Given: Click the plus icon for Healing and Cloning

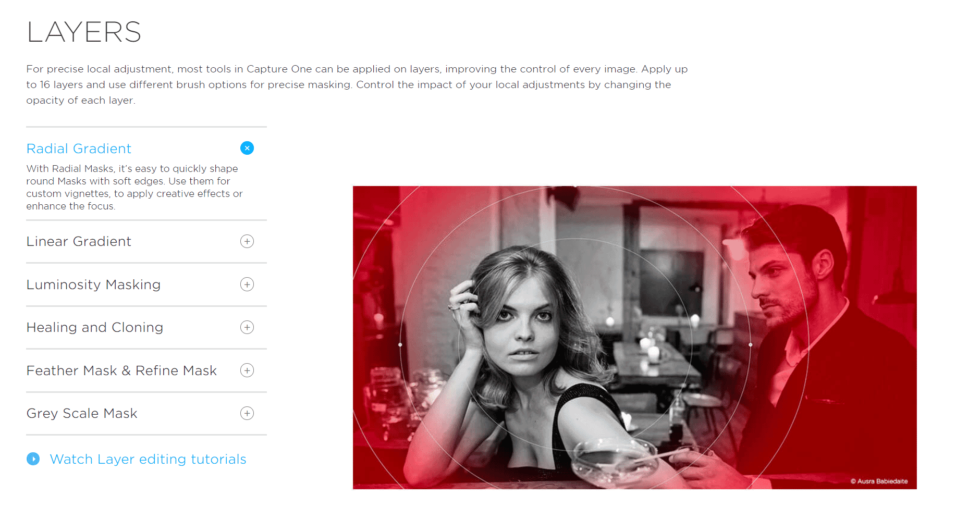Looking at the screenshot, I should (x=247, y=327).
